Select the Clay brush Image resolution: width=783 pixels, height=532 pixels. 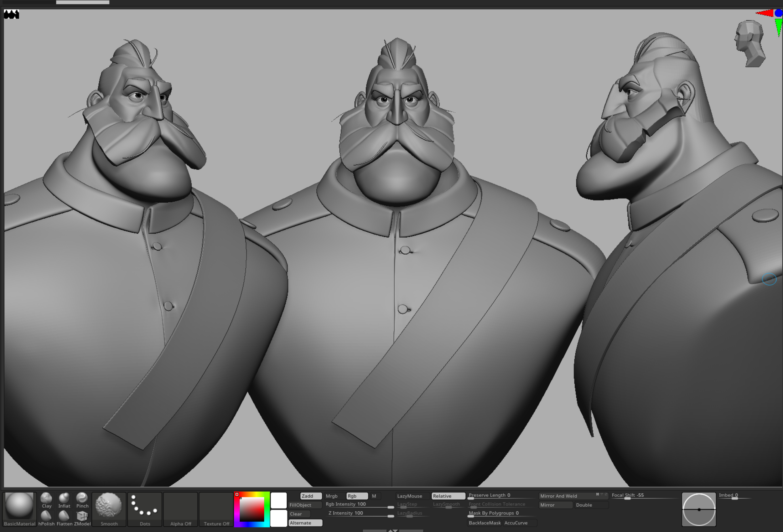click(x=46, y=500)
